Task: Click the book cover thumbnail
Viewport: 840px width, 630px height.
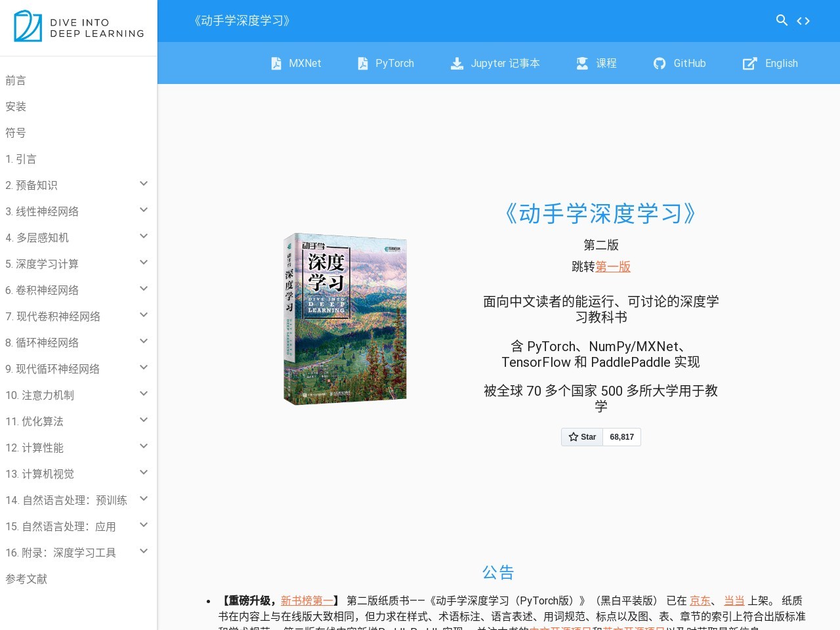Action: pos(345,320)
